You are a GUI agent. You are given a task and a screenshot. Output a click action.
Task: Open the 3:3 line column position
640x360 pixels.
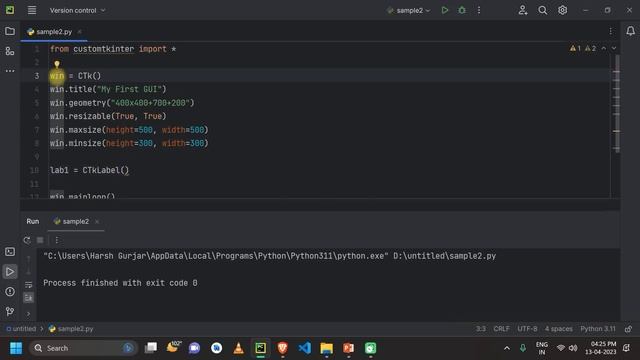point(481,329)
